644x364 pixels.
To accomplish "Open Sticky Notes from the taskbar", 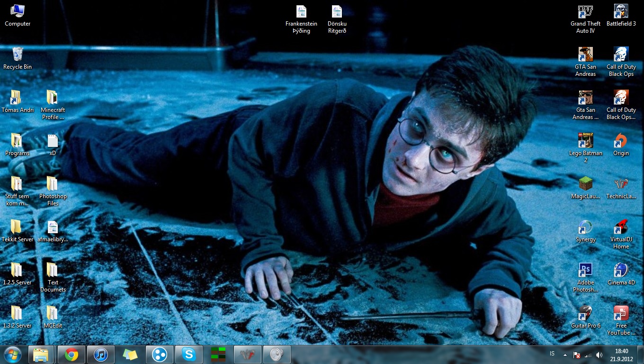I will click(130, 355).
